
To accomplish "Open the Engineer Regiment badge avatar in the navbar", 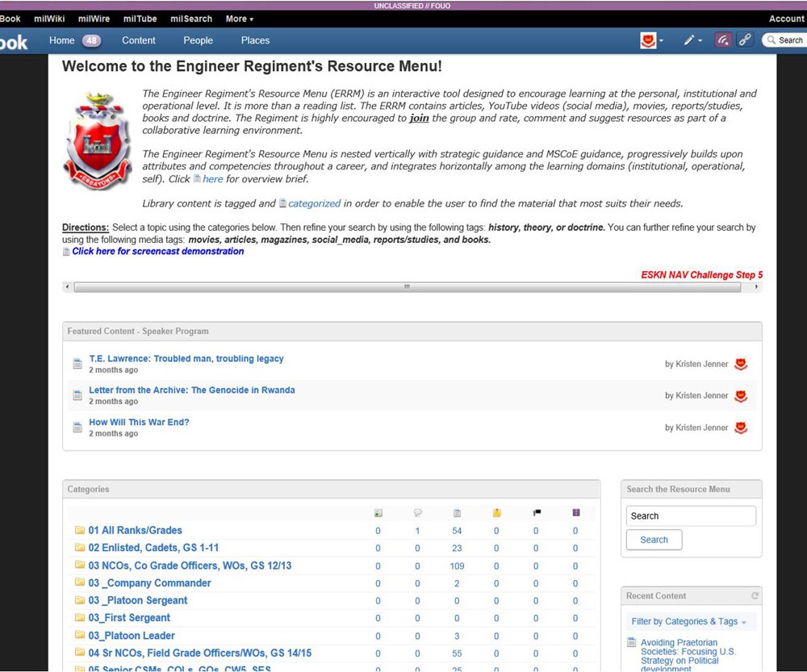I will click(648, 40).
